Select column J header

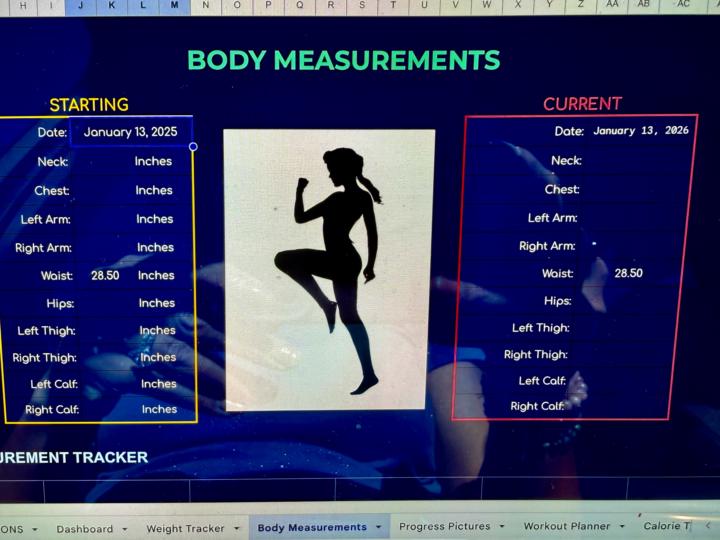(81, 6)
